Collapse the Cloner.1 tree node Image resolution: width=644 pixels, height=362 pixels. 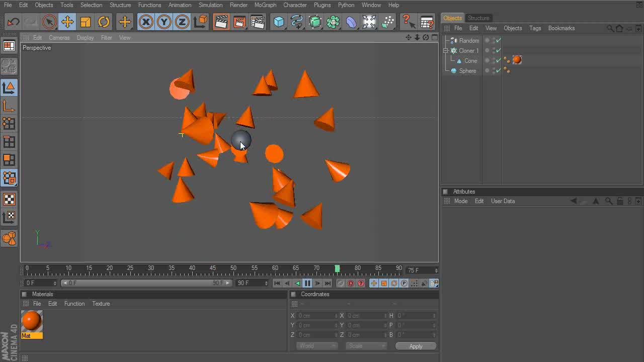pos(446,51)
